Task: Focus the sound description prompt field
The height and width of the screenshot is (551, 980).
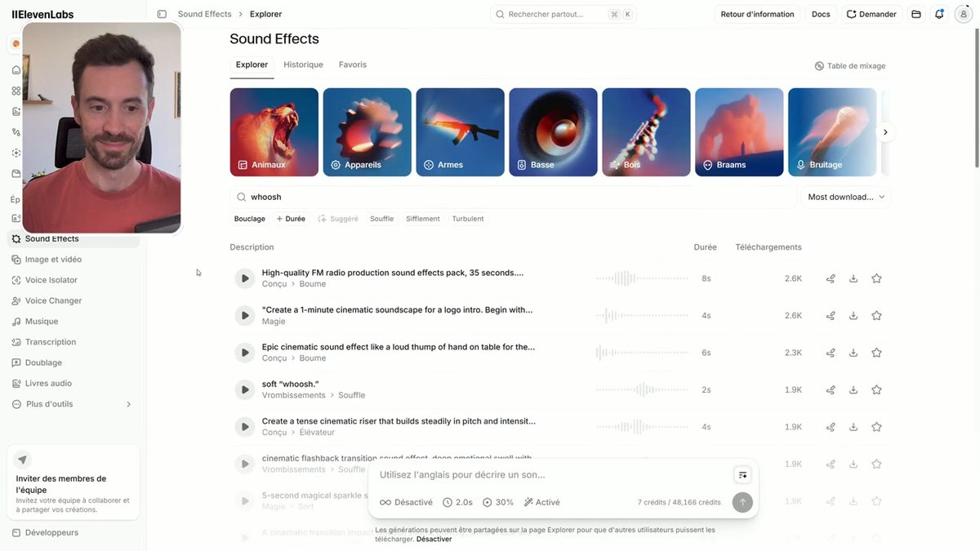Action: (552, 475)
